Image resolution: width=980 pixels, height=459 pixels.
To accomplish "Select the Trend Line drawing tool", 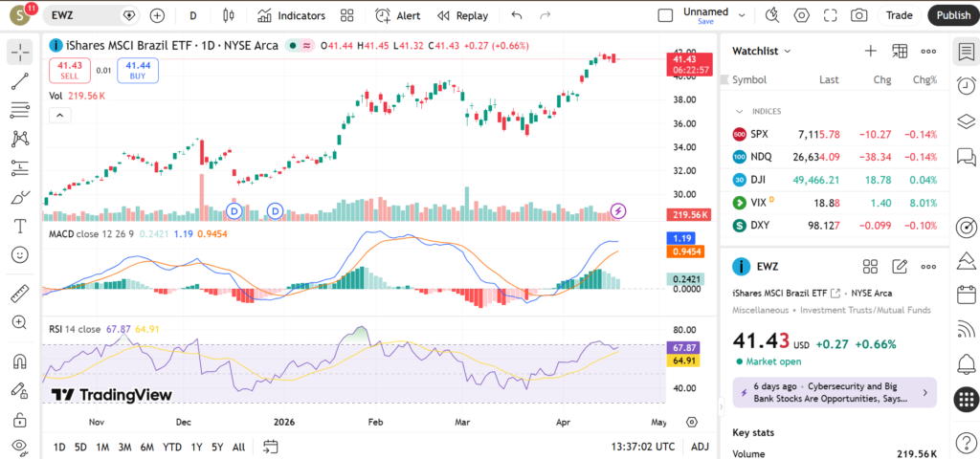I will point(19,82).
